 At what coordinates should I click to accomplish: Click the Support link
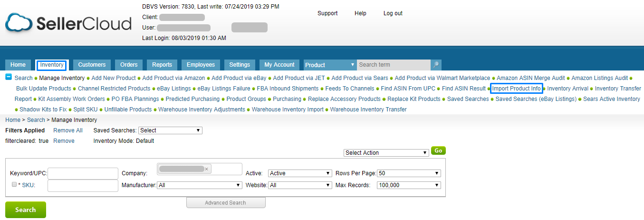coord(327,13)
